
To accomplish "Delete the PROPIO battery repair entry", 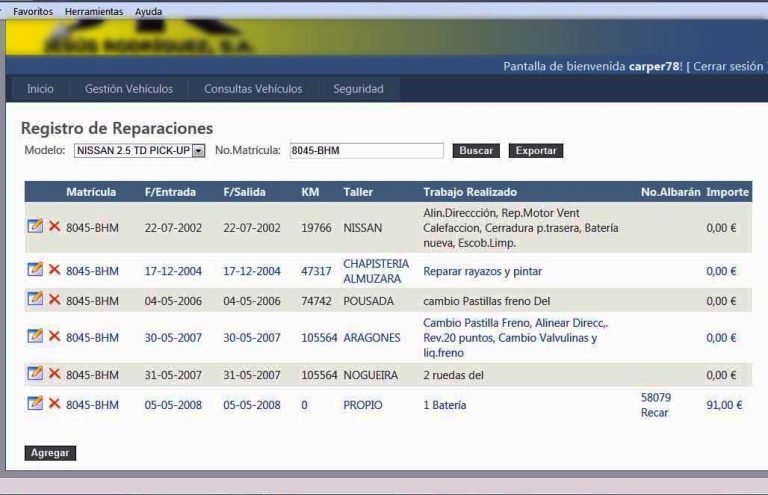I will (54, 404).
